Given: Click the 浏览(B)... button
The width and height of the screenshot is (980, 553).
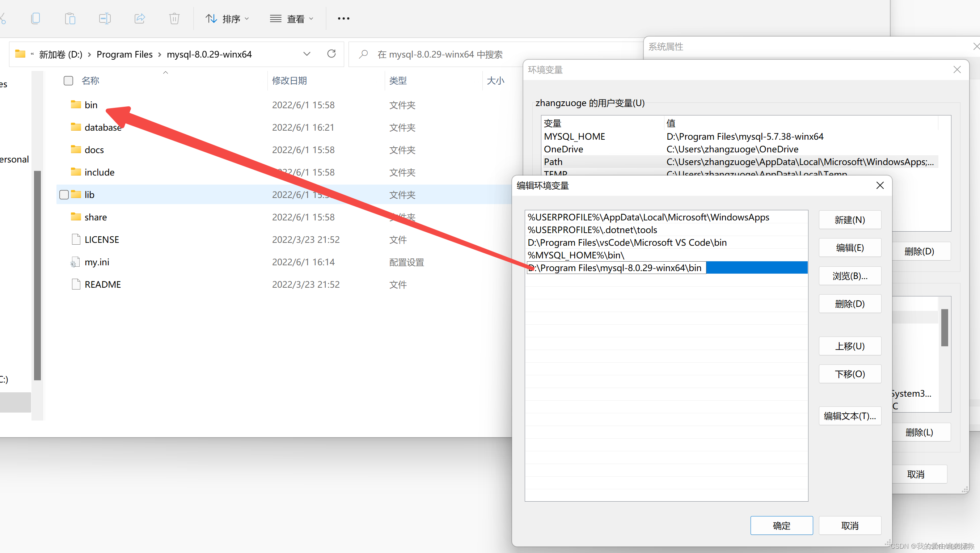Looking at the screenshot, I should [849, 276].
